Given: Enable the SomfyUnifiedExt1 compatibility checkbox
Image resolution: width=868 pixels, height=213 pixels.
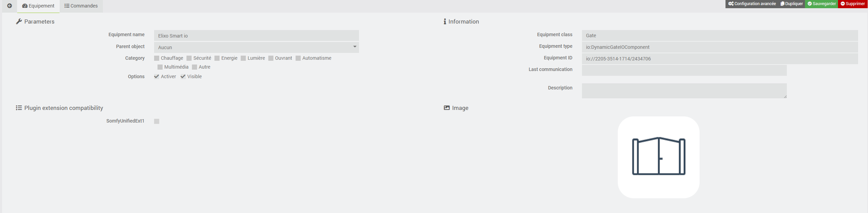Looking at the screenshot, I should pos(157,121).
